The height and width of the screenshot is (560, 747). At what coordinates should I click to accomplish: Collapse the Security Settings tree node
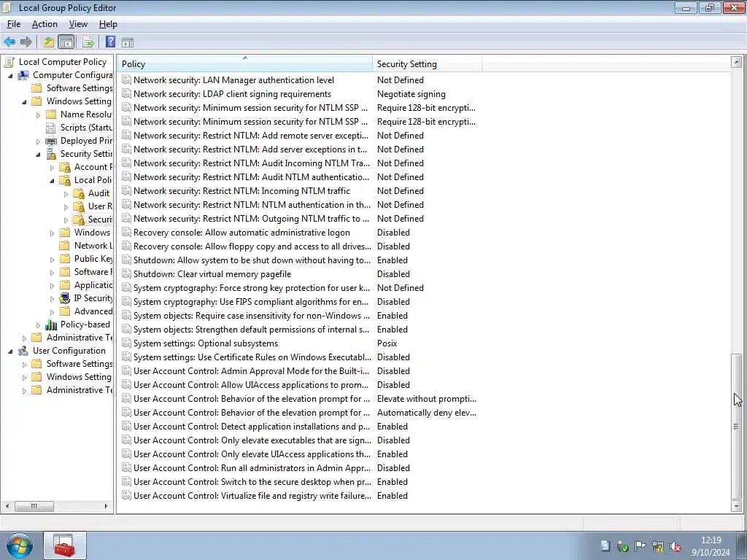(38, 155)
